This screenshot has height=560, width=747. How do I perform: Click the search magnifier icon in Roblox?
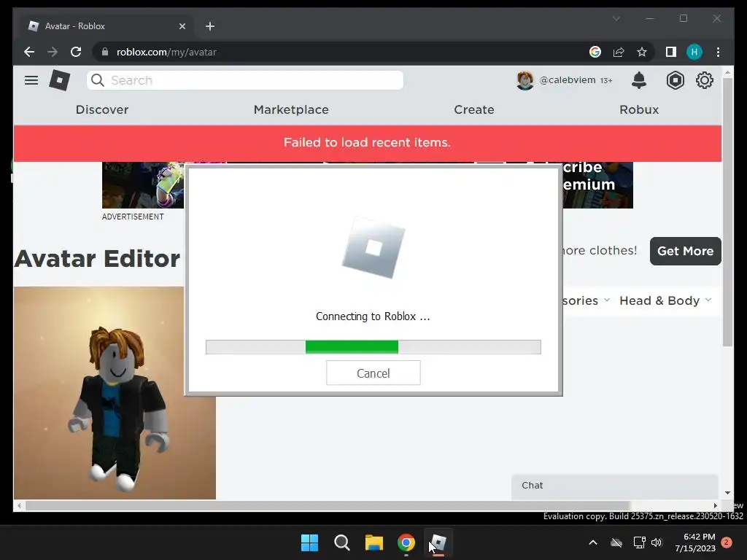coord(98,80)
